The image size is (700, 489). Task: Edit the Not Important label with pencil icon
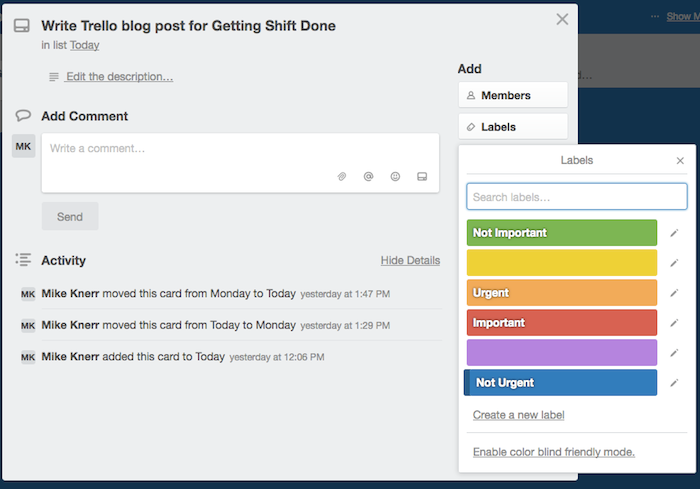[674, 233]
